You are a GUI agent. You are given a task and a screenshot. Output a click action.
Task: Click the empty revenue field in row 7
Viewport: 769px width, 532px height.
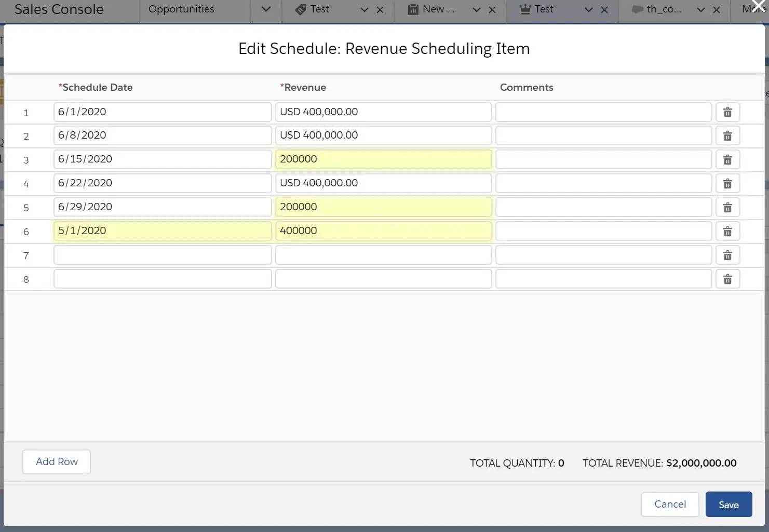tap(384, 255)
